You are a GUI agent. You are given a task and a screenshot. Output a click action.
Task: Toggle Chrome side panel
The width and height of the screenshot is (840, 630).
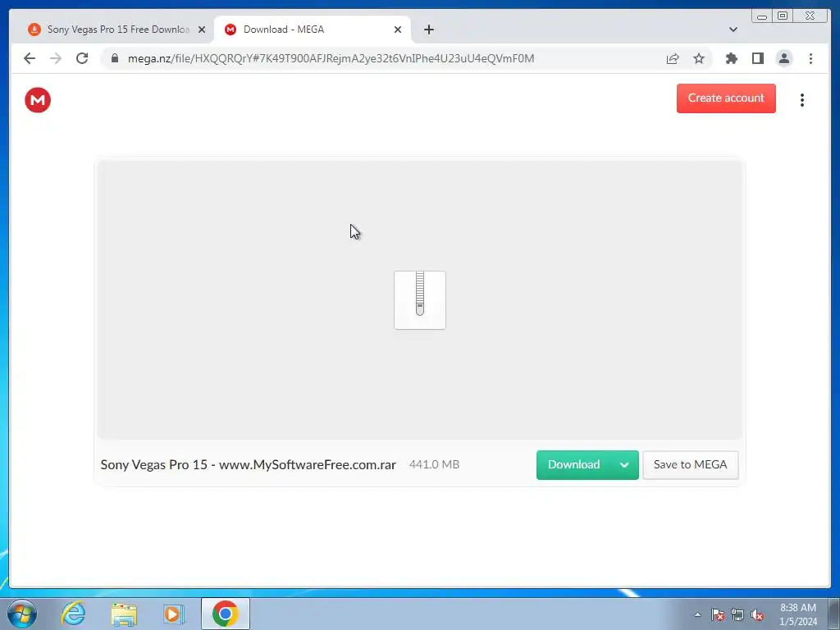pyautogui.click(x=757, y=58)
